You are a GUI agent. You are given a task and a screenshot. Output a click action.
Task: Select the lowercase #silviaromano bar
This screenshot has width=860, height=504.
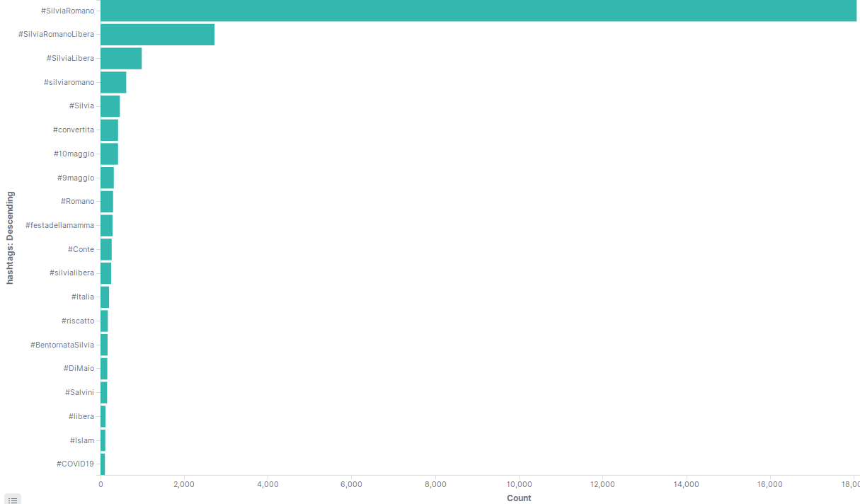tap(113, 82)
